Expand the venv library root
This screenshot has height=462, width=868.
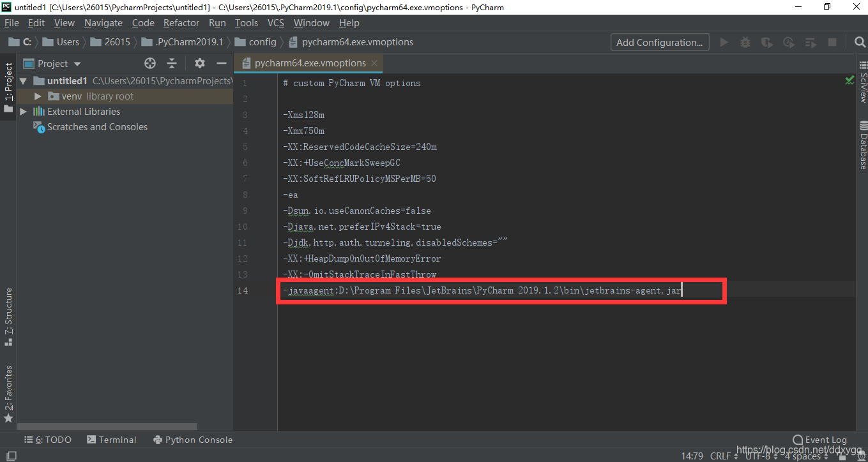[x=38, y=96]
